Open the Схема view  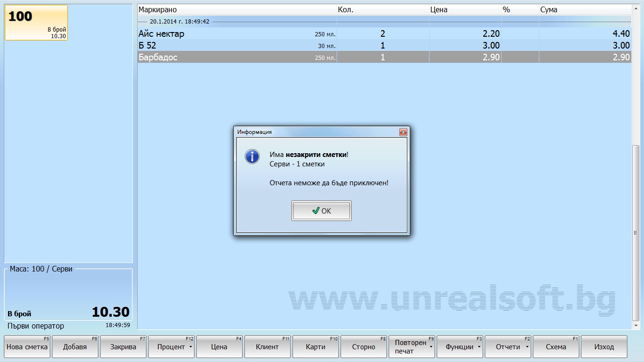pos(556,347)
